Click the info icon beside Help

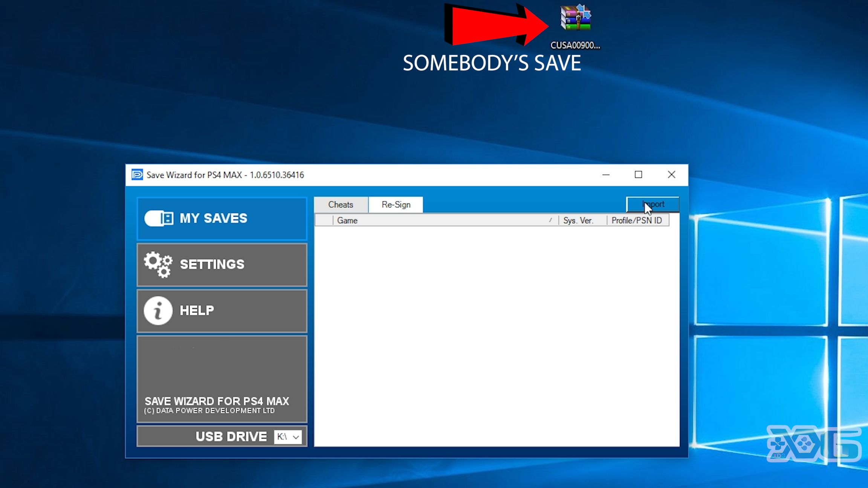pyautogui.click(x=158, y=311)
